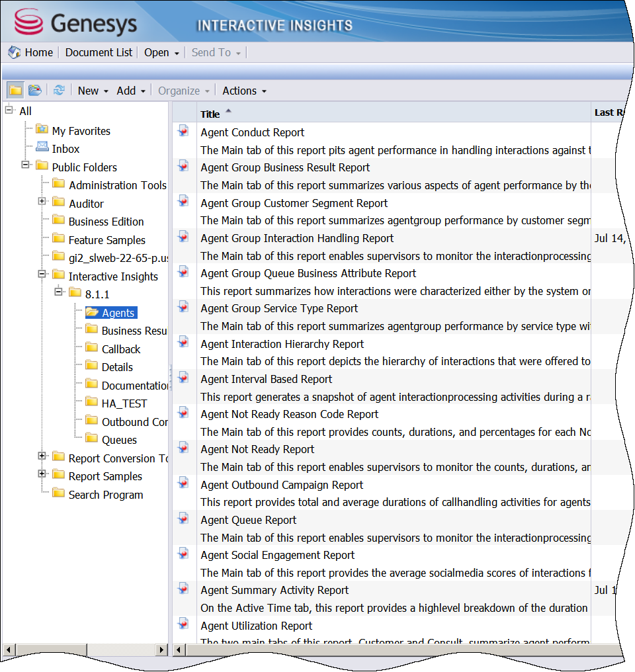The width and height of the screenshot is (635, 672).
Task: Open the Actions dropdown menu
Action: pos(244,91)
